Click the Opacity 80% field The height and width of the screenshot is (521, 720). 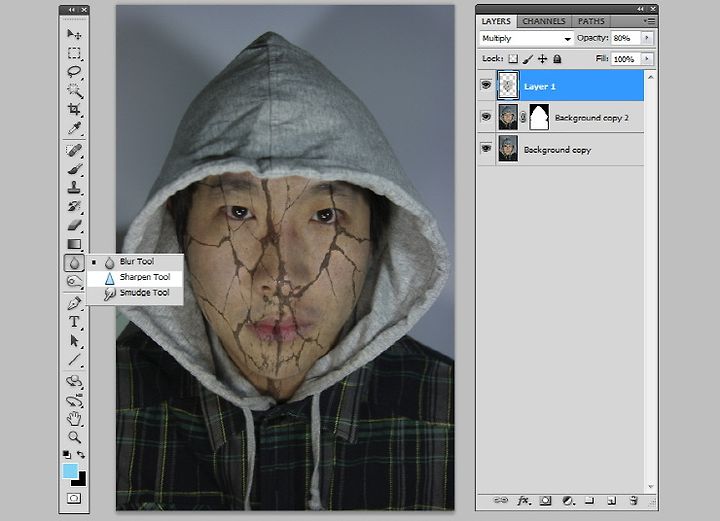click(x=626, y=38)
